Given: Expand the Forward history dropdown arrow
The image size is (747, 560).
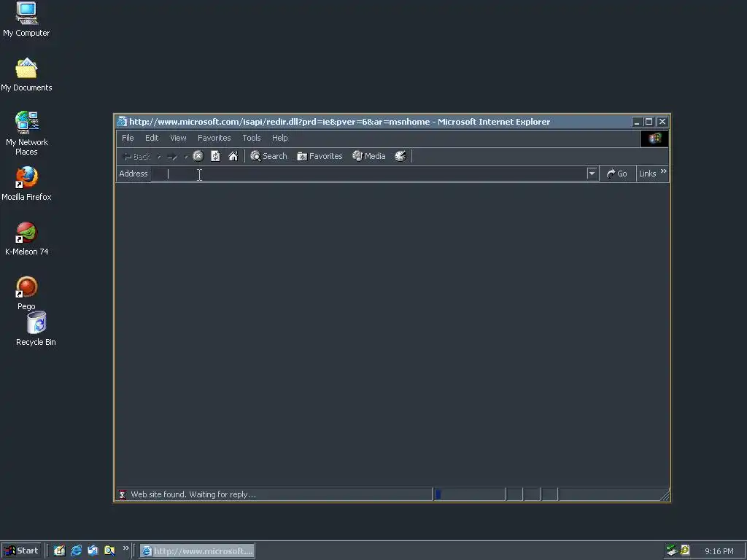Looking at the screenshot, I should (x=185, y=157).
